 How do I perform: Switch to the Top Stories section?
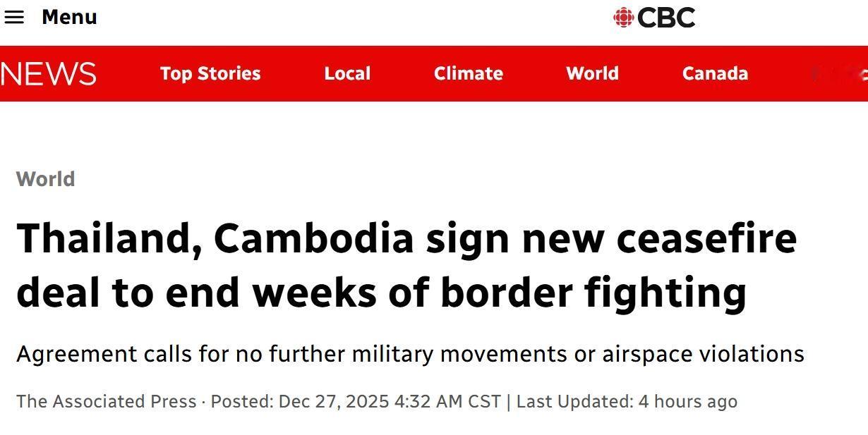point(210,73)
